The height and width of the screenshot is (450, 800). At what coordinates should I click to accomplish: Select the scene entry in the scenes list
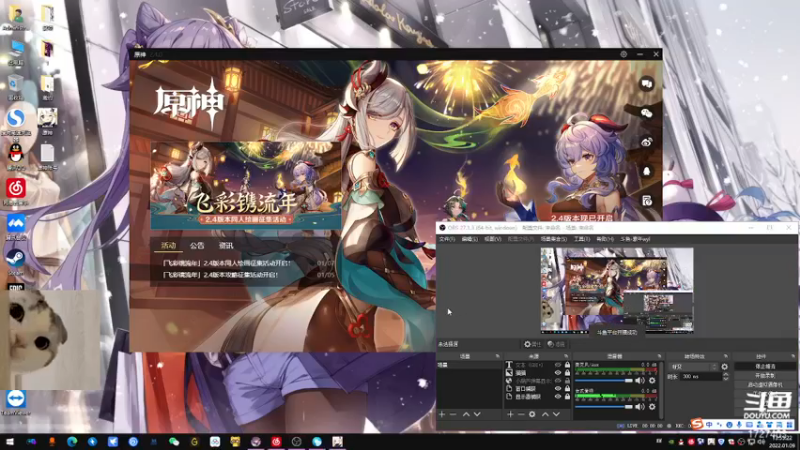click(x=469, y=365)
